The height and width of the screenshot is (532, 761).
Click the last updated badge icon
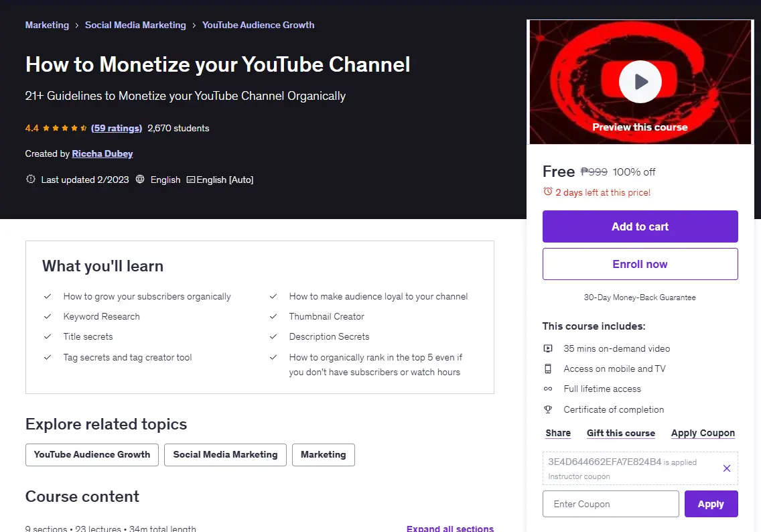[x=31, y=179]
